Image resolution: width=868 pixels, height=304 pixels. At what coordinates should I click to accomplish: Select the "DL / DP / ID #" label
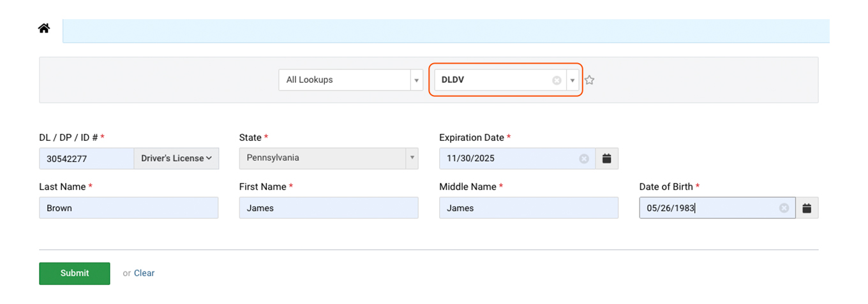click(x=69, y=138)
